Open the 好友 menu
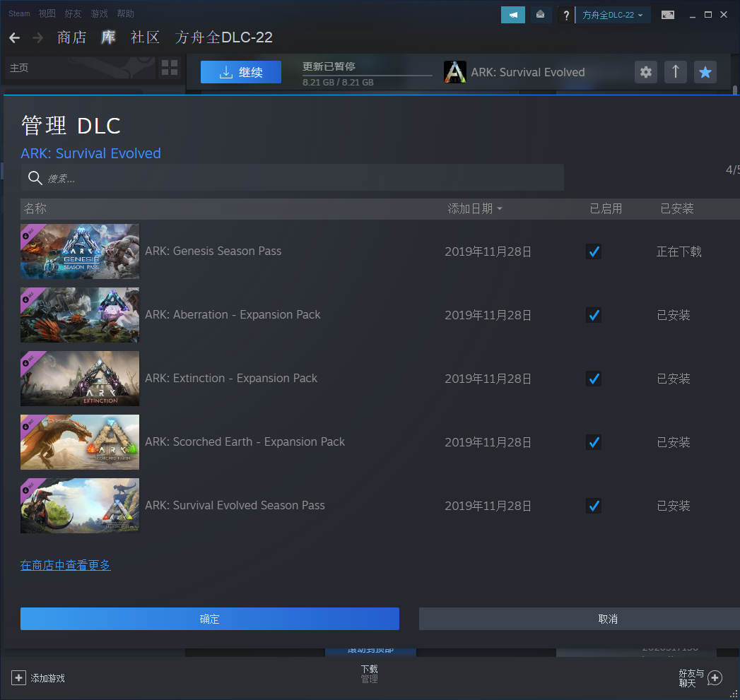Viewport: 740px width, 700px height. coord(73,13)
